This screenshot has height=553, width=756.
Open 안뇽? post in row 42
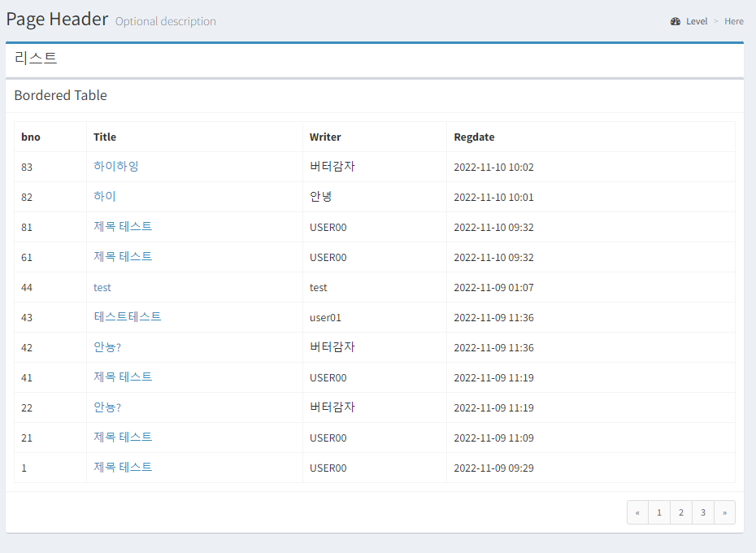pyautogui.click(x=107, y=347)
